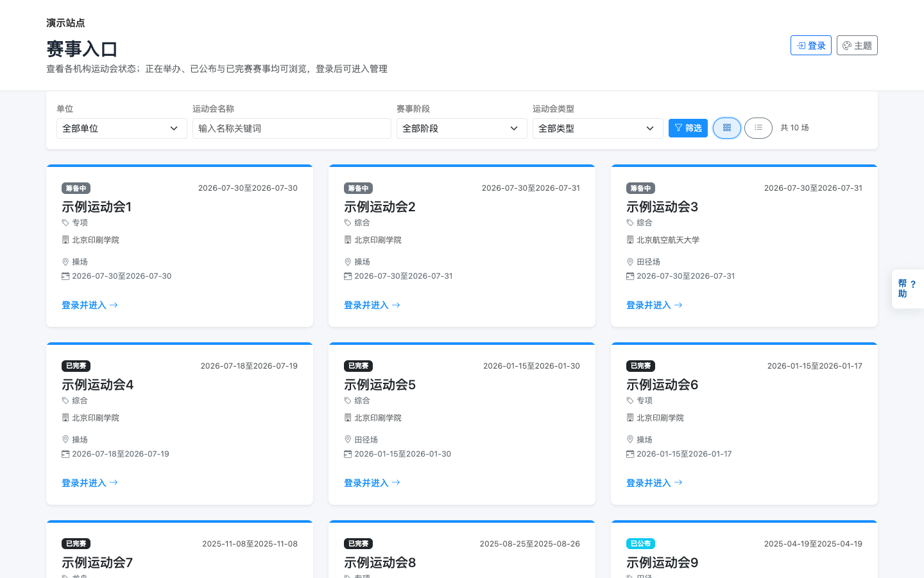Click the 示例运动会8 card title
This screenshot has height=578, width=924.
(x=380, y=563)
